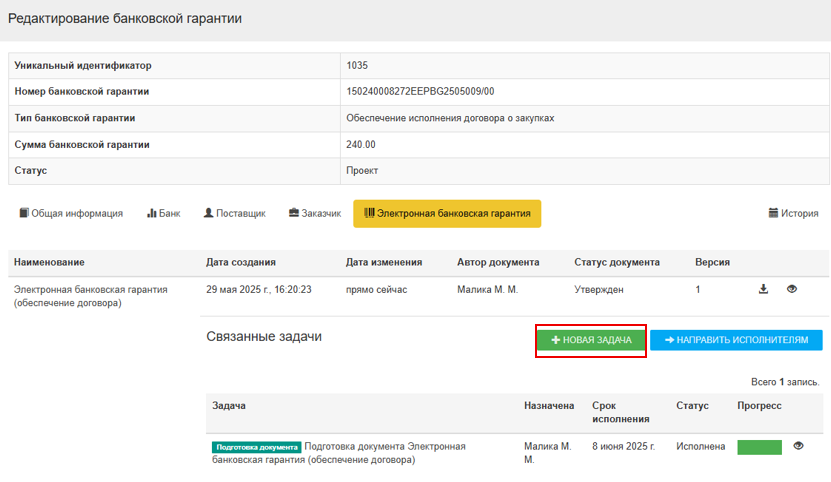Select the Поставщик tab
This screenshot has width=831, height=482.
[234, 213]
